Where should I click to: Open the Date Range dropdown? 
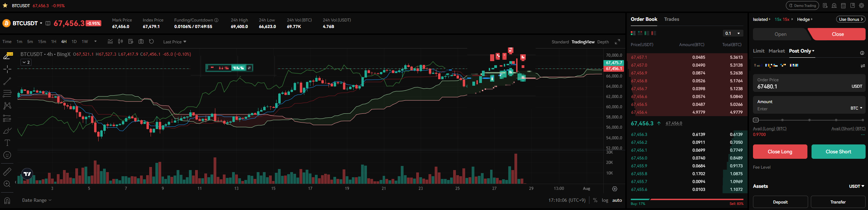tap(37, 200)
